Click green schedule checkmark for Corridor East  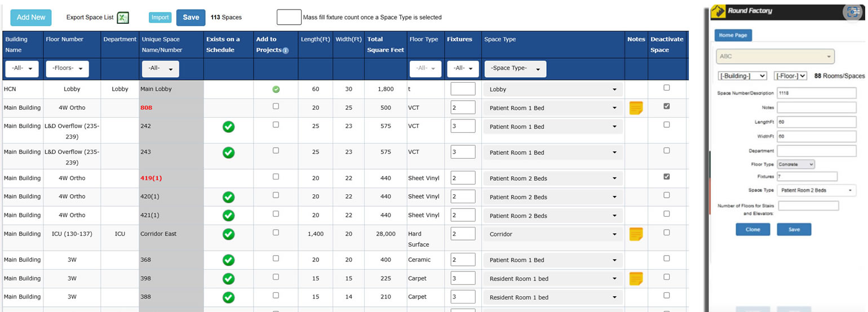coord(228,234)
